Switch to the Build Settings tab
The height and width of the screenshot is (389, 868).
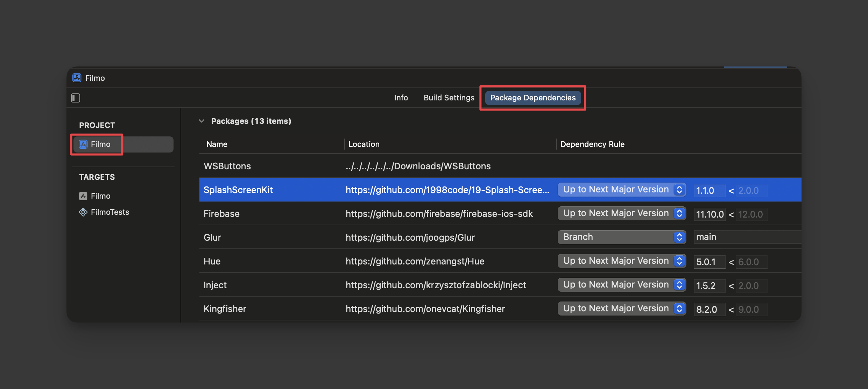click(x=449, y=98)
